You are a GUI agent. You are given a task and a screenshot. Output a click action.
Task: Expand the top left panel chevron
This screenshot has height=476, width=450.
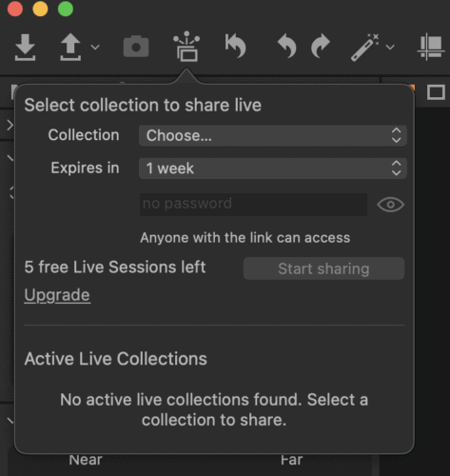(10, 125)
